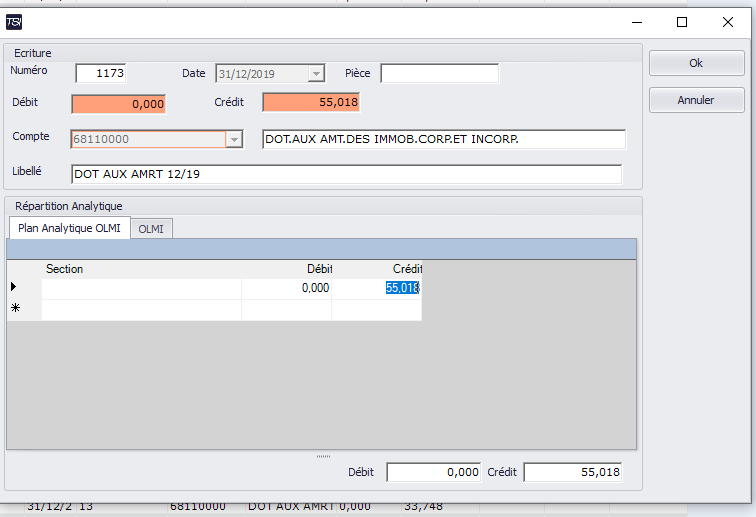Click the TSI application icon in title bar
The height and width of the screenshot is (517, 756).
pos(14,22)
